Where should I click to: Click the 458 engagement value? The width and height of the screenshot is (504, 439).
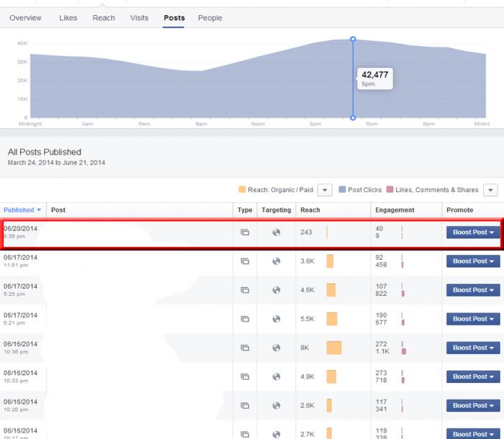pos(381,265)
